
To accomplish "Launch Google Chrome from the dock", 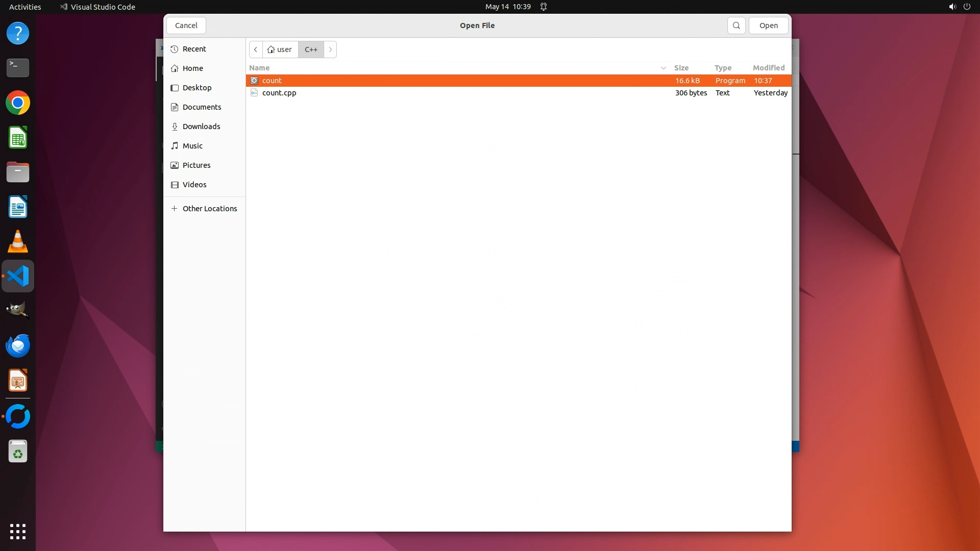I will pyautogui.click(x=18, y=103).
